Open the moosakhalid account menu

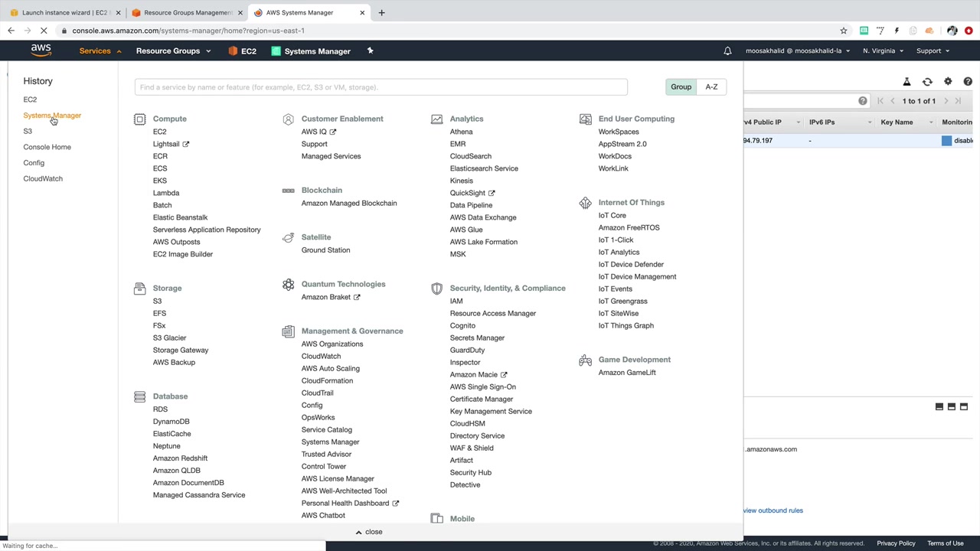tap(798, 51)
